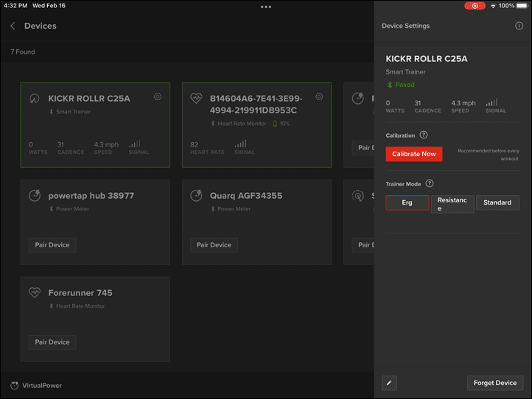Click the '82' heart rate value
The width and height of the screenshot is (532, 399).
coord(194,144)
